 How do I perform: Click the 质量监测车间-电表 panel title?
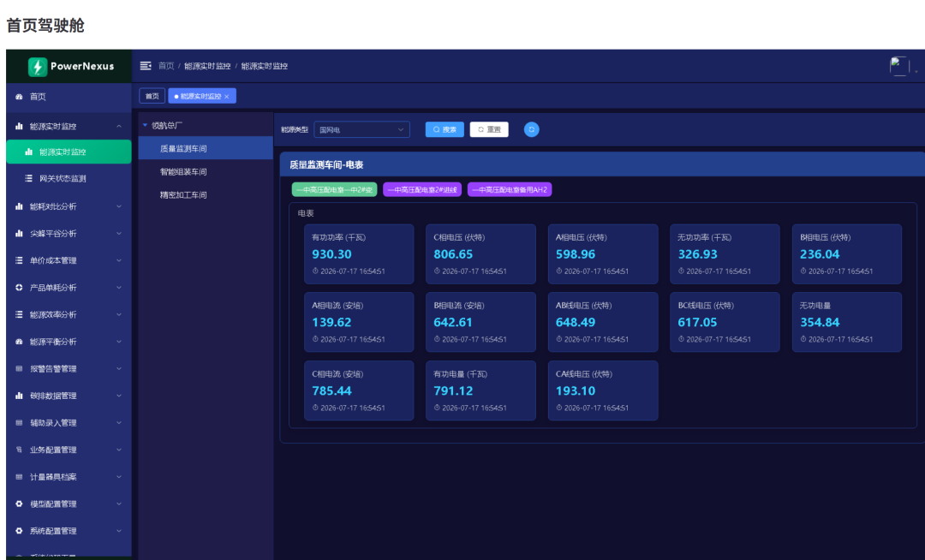coord(326,165)
